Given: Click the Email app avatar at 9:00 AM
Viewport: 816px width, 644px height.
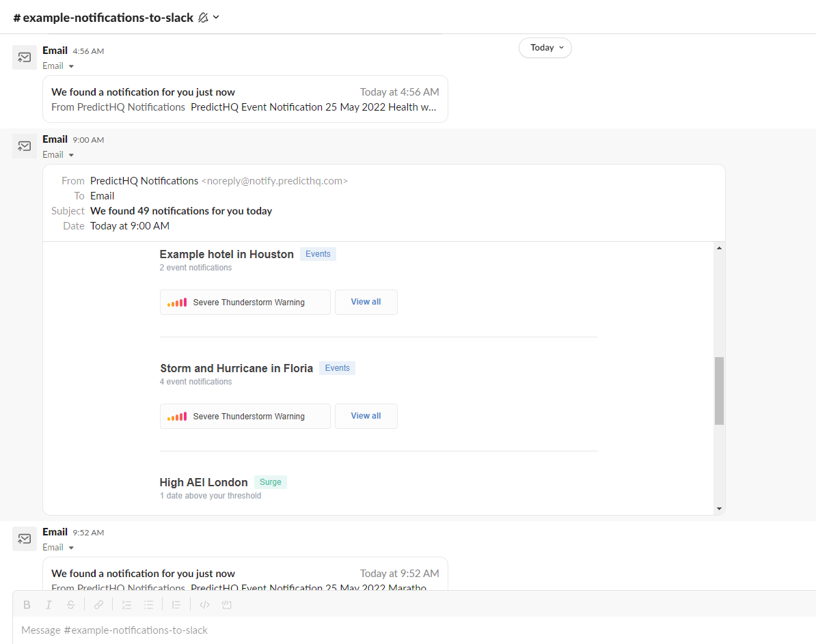Looking at the screenshot, I should 25,146.
